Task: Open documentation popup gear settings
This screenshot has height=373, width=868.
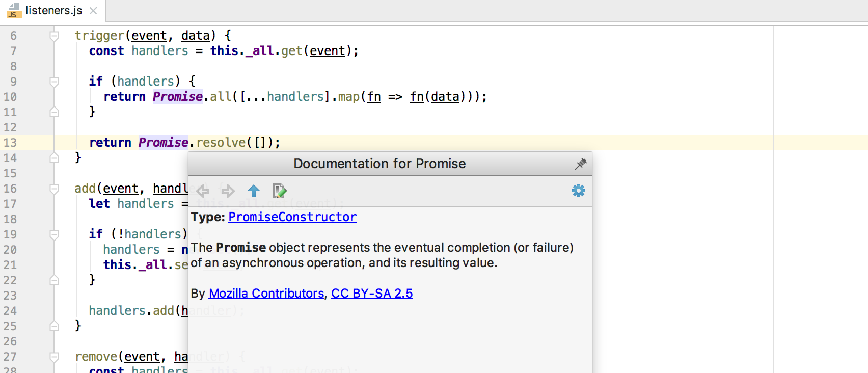Action: [579, 191]
